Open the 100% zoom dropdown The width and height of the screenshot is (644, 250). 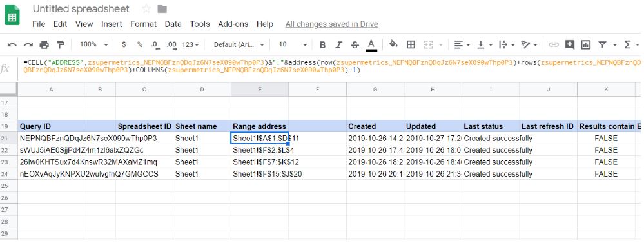(x=94, y=44)
